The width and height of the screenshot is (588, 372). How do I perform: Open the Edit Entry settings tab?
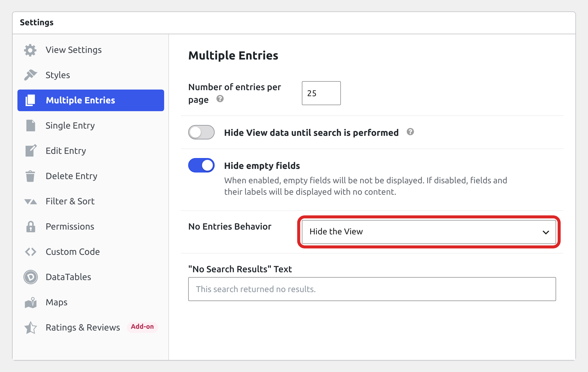click(x=91, y=151)
